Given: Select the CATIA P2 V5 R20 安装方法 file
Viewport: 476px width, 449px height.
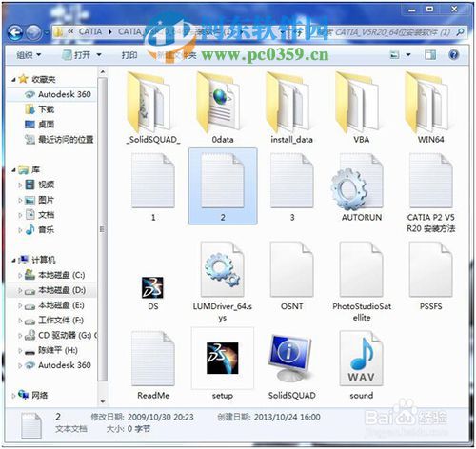Looking at the screenshot, I should coord(430,193).
